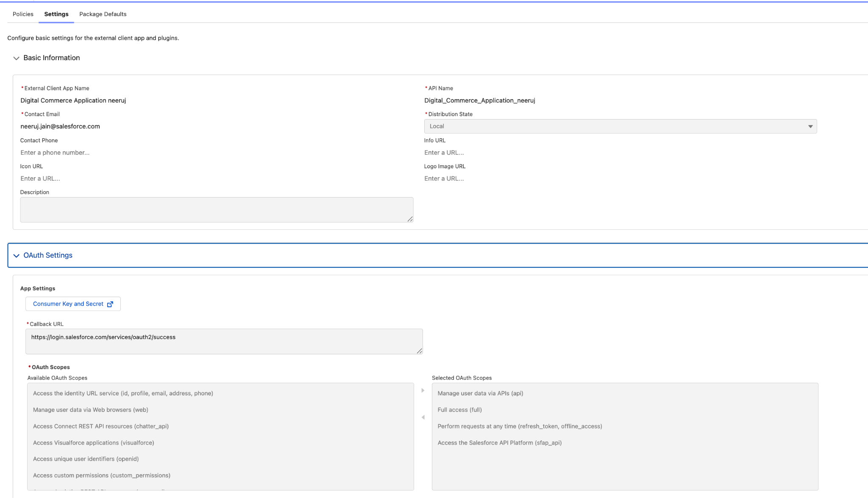Select the identity URL service (id, profile) scope
This screenshot has width=868, height=498.
click(x=220, y=393)
